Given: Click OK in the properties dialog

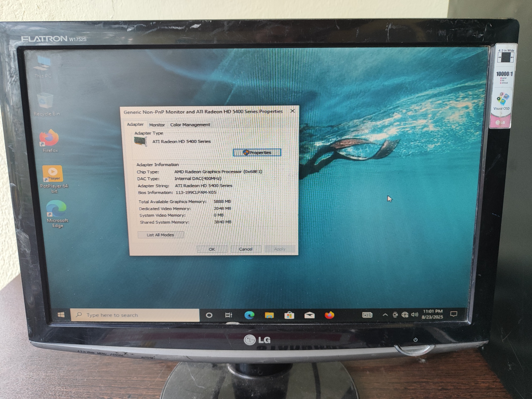Looking at the screenshot, I should pos(212,249).
